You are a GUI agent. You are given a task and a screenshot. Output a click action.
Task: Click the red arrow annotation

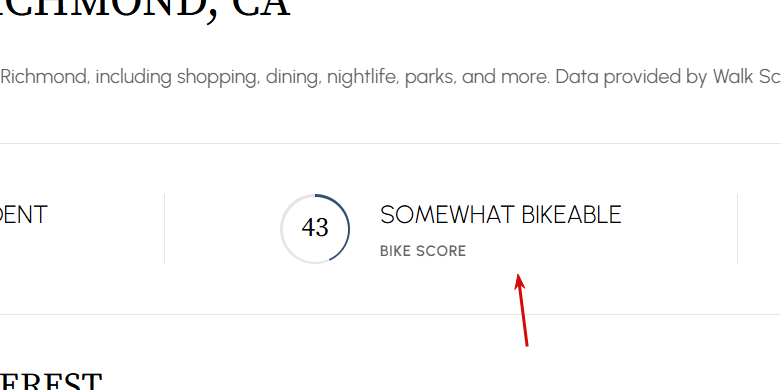(521, 309)
